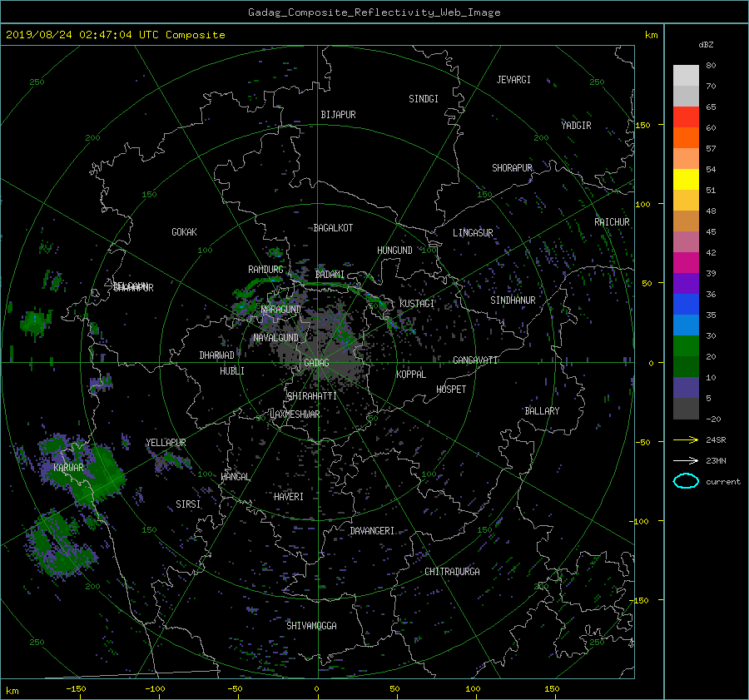Viewport: 749px width, 700px height.
Task: Select the red 65 dBZ color swatch
Action: pyautogui.click(x=686, y=117)
